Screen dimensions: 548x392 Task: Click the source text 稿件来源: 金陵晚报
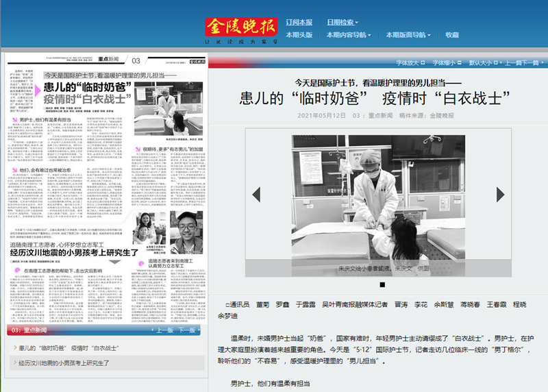click(426, 115)
